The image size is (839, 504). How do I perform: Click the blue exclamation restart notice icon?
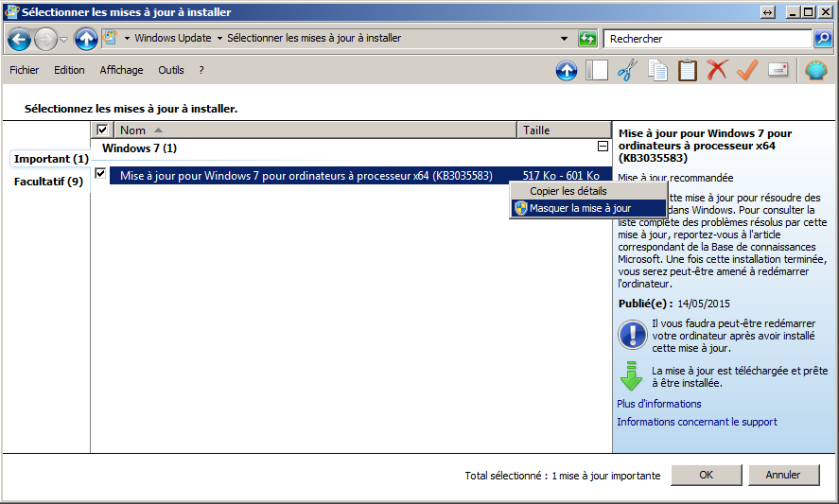click(633, 335)
